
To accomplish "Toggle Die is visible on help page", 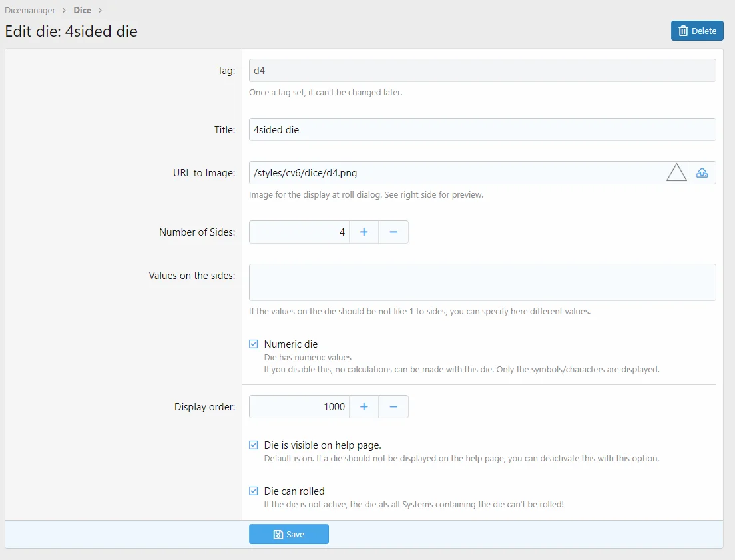I will 254,445.
